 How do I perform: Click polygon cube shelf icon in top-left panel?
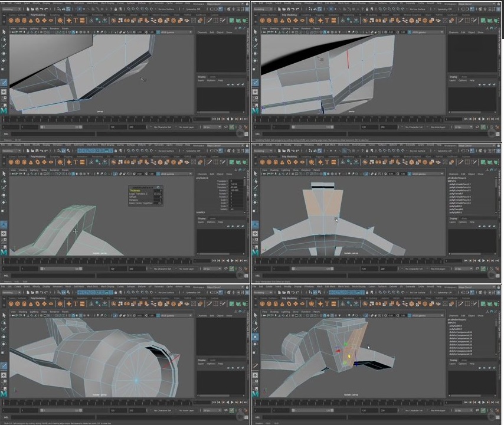click(x=17, y=21)
